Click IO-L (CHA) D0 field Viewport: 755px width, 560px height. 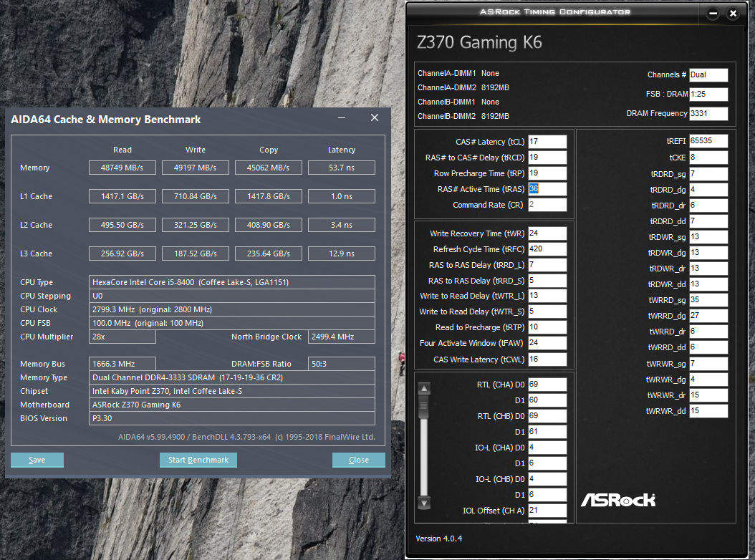coord(547,448)
